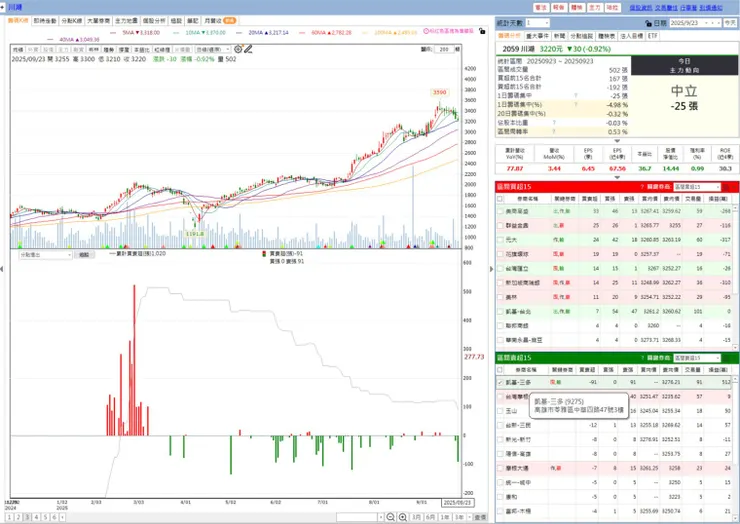Switch to the 主力地圖 tab
740x524 pixels.
click(x=126, y=21)
